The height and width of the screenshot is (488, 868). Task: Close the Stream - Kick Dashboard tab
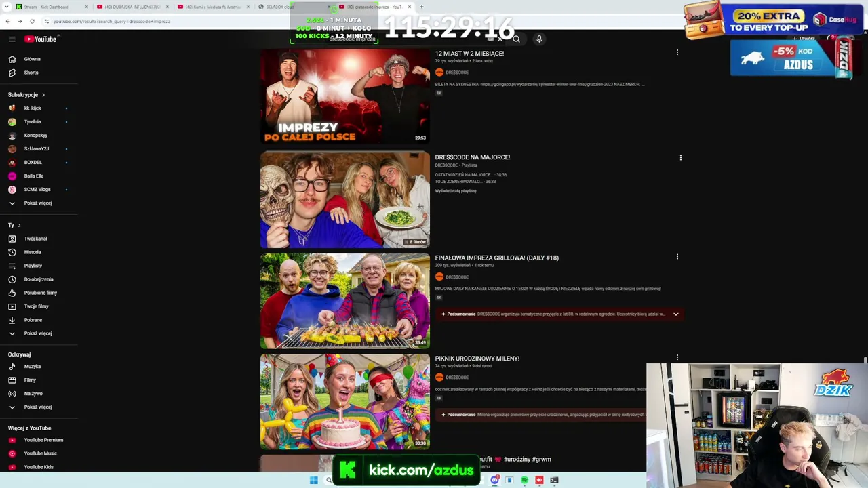tap(87, 7)
